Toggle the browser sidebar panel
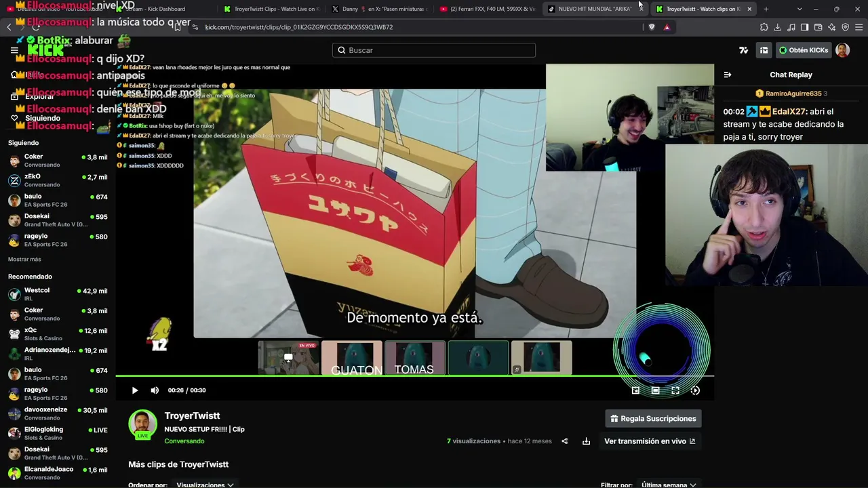This screenshot has height=488, width=868. 804,27
